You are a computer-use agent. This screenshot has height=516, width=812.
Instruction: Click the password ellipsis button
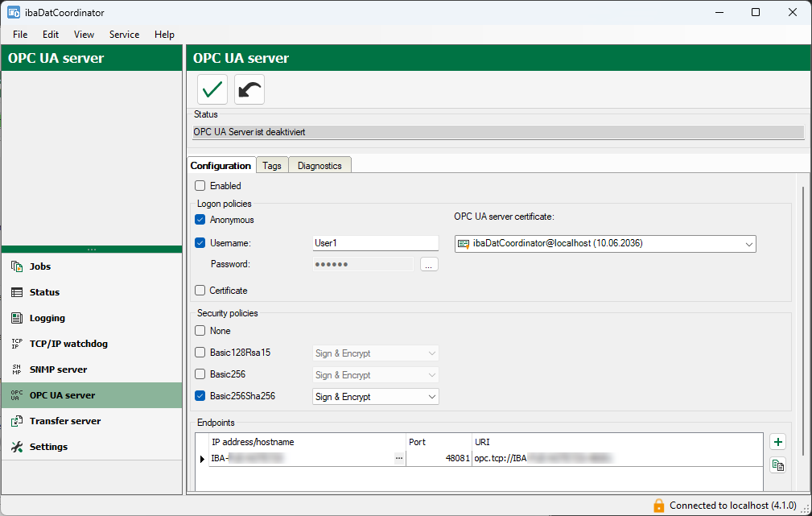pos(429,264)
